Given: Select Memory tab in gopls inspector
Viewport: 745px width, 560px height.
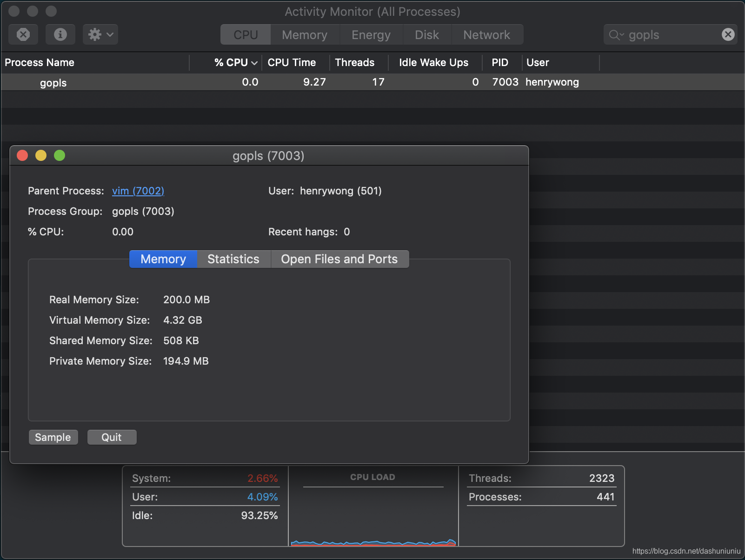Looking at the screenshot, I should pos(163,259).
